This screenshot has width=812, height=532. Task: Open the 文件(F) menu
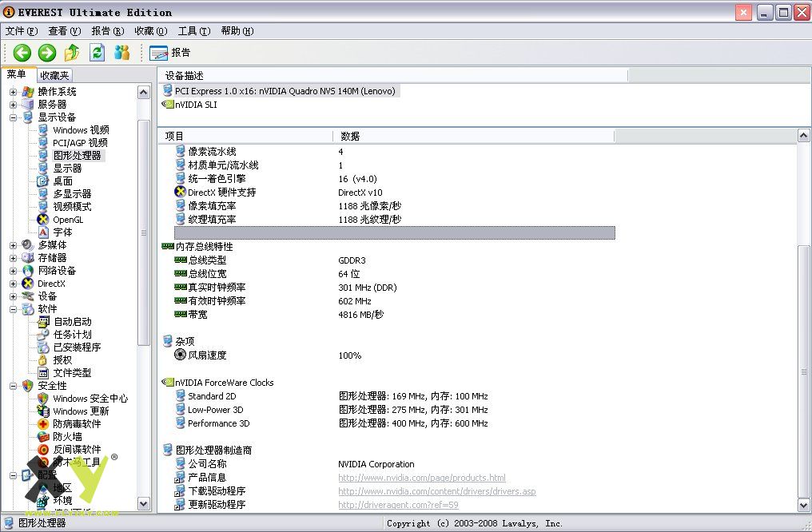(22, 31)
